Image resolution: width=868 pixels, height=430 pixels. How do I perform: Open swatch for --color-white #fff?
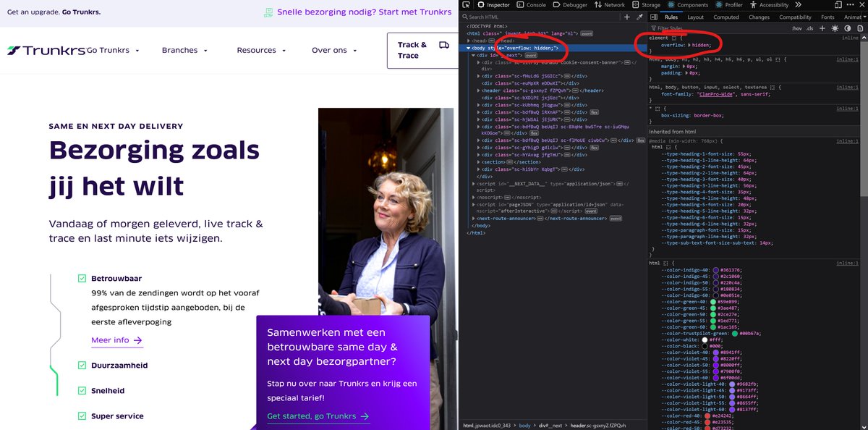[x=705, y=340]
